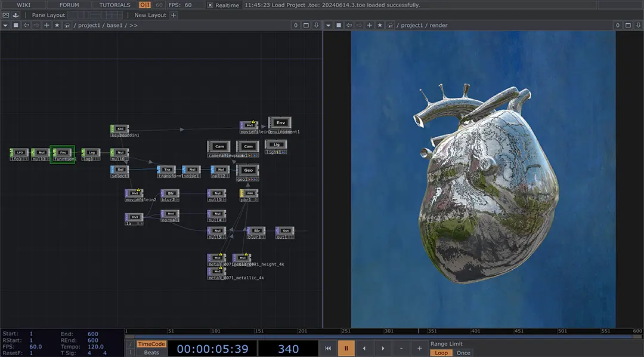Open the WIKI menu item
644x357 pixels.
[x=23, y=5]
